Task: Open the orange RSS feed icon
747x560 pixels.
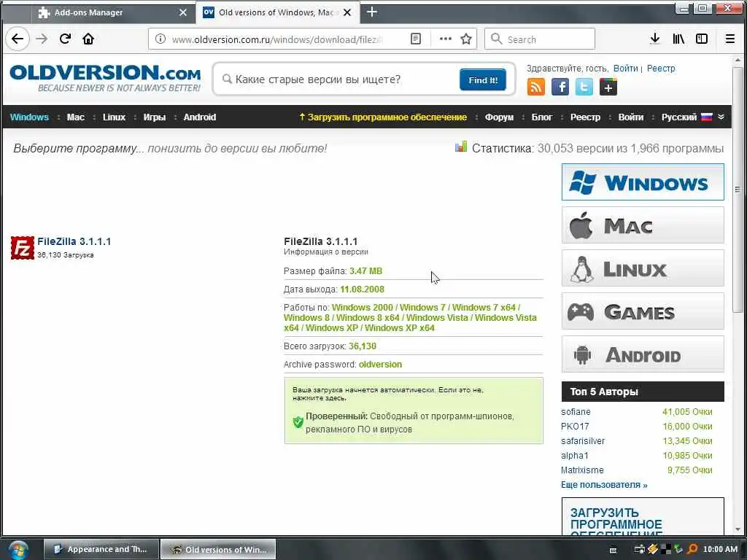Action: click(x=536, y=87)
